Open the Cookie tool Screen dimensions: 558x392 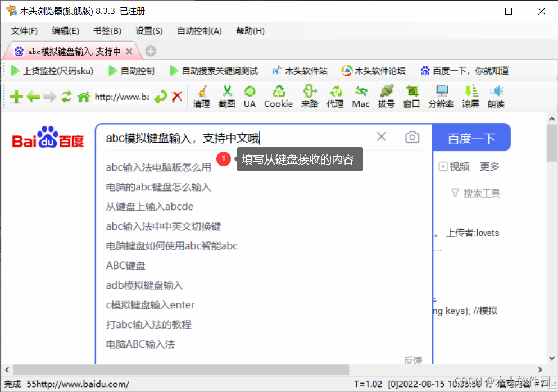point(278,96)
